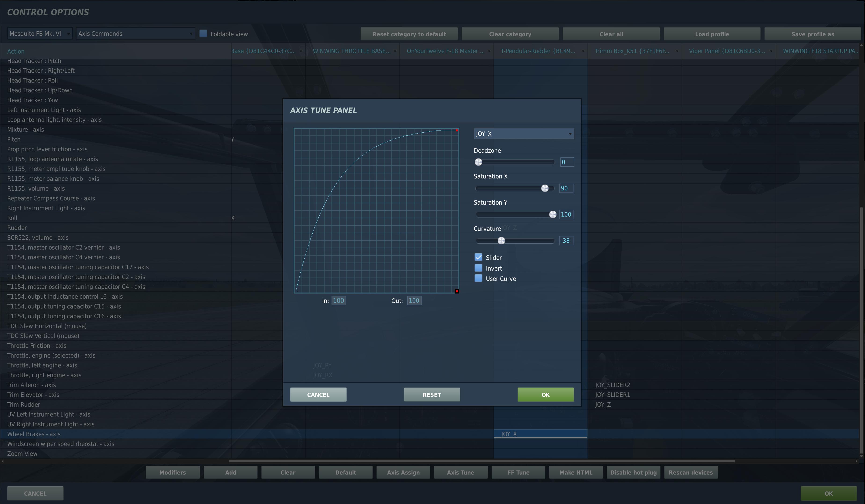The width and height of the screenshot is (865, 504).
Task: Open the T-Pendular-Rudder column dropdown
Action: pos(583,51)
